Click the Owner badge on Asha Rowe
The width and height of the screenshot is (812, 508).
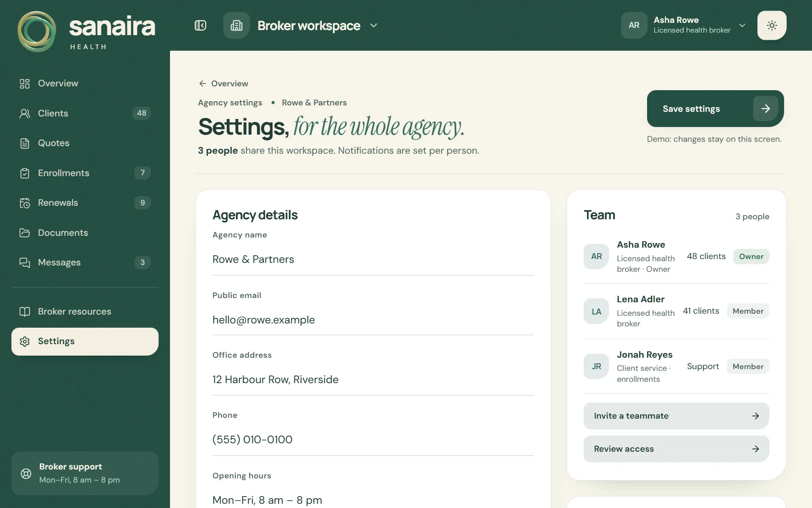tap(751, 257)
